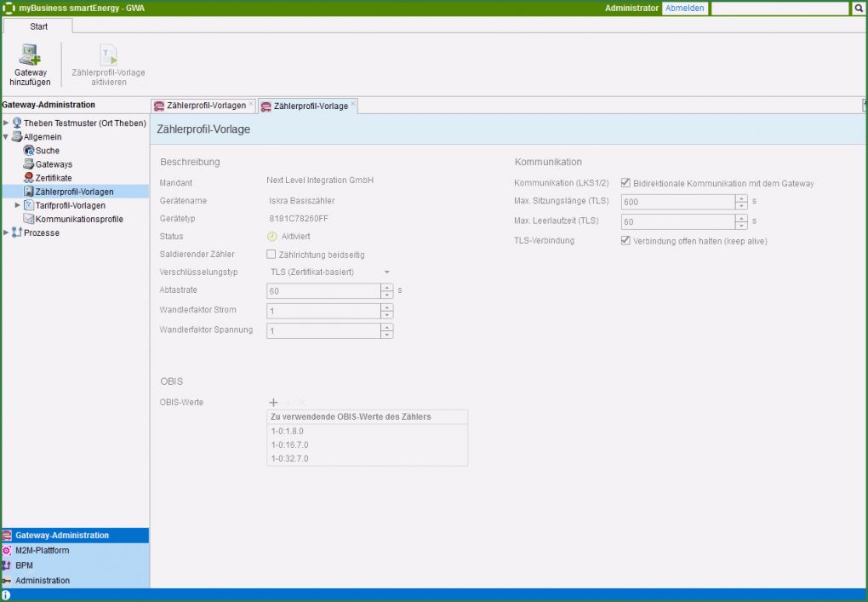
Task: Click the plus icon to add OBIS-Wert
Action: coord(273,402)
